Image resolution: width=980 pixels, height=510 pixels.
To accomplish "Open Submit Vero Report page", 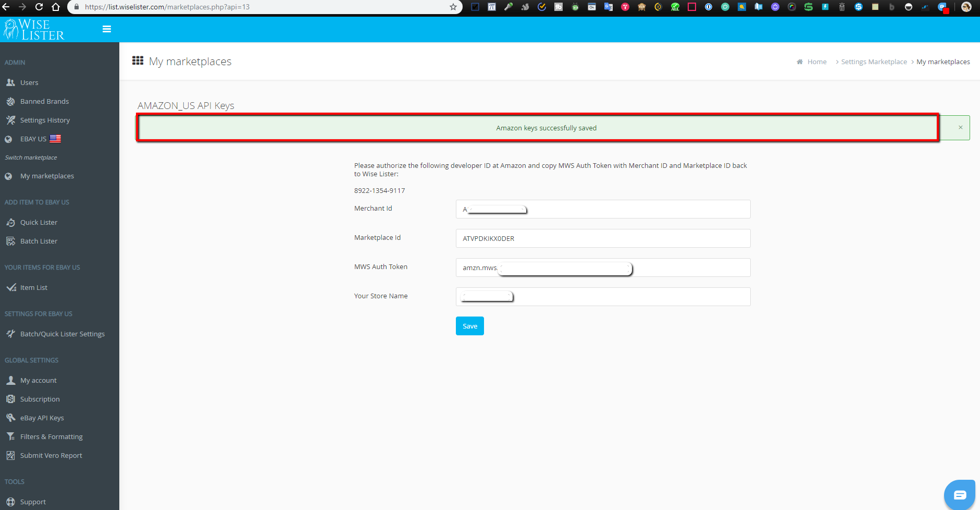I will [x=51, y=455].
